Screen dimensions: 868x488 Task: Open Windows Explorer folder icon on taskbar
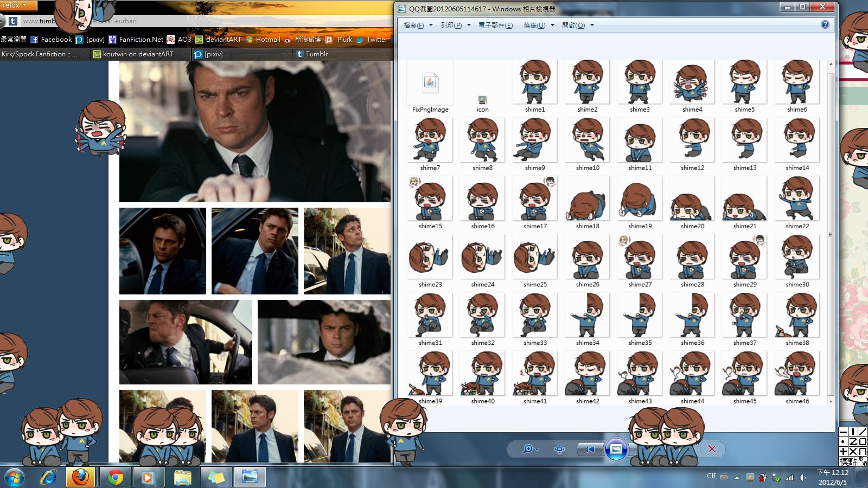[183, 478]
